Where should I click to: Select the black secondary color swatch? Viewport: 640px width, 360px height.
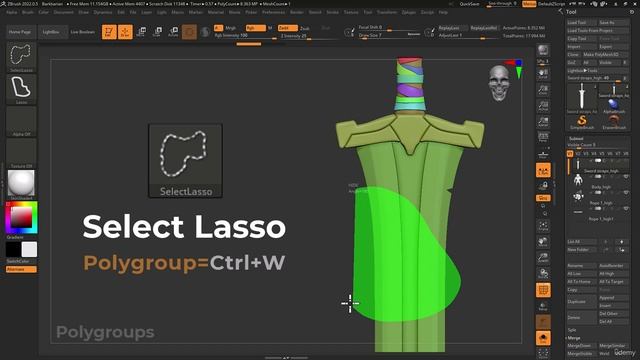13,249
